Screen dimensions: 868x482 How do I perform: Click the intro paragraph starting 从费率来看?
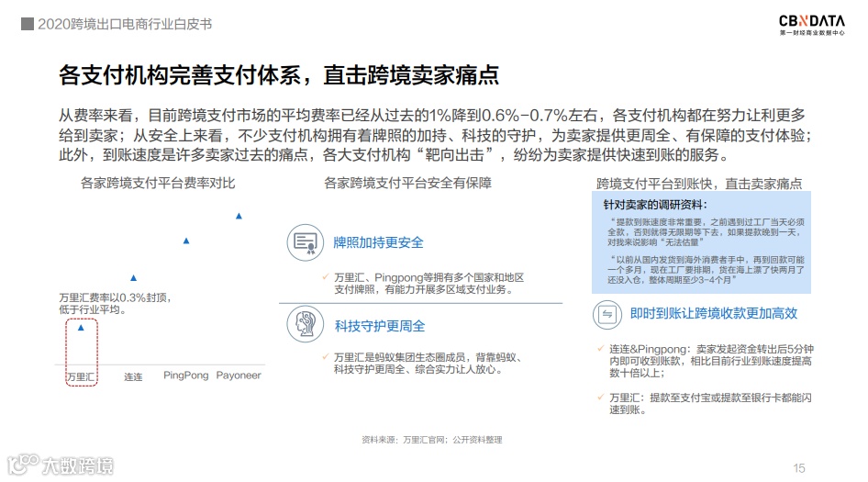pyautogui.click(x=435, y=135)
